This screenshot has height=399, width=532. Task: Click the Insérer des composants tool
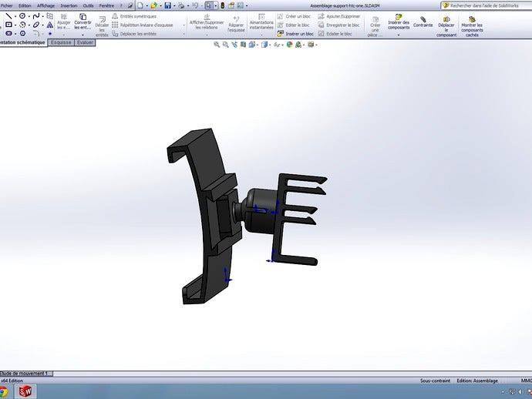[399, 22]
